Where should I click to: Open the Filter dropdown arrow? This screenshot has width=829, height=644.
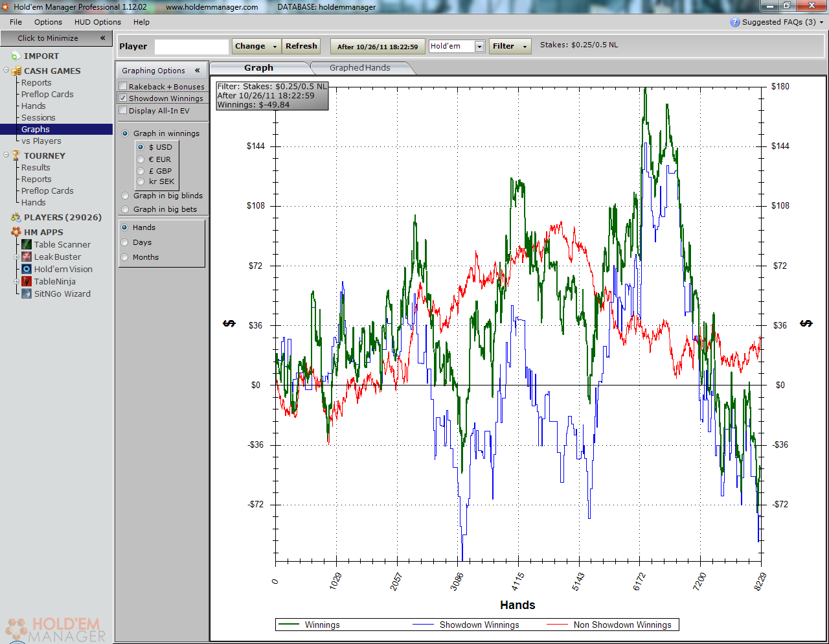pos(525,47)
